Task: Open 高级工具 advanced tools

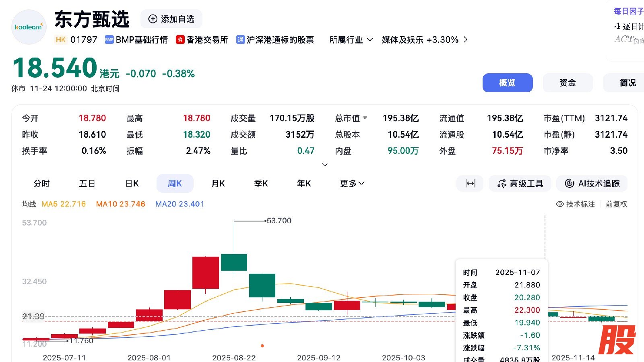Action: pyautogui.click(x=521, y=184)
